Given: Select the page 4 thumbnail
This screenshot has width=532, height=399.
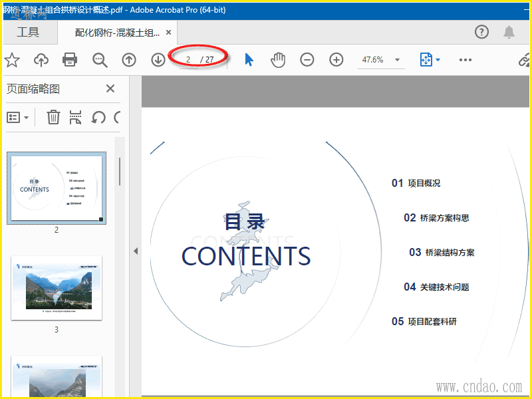Looking at the screenshot, I should pos(57,376).
